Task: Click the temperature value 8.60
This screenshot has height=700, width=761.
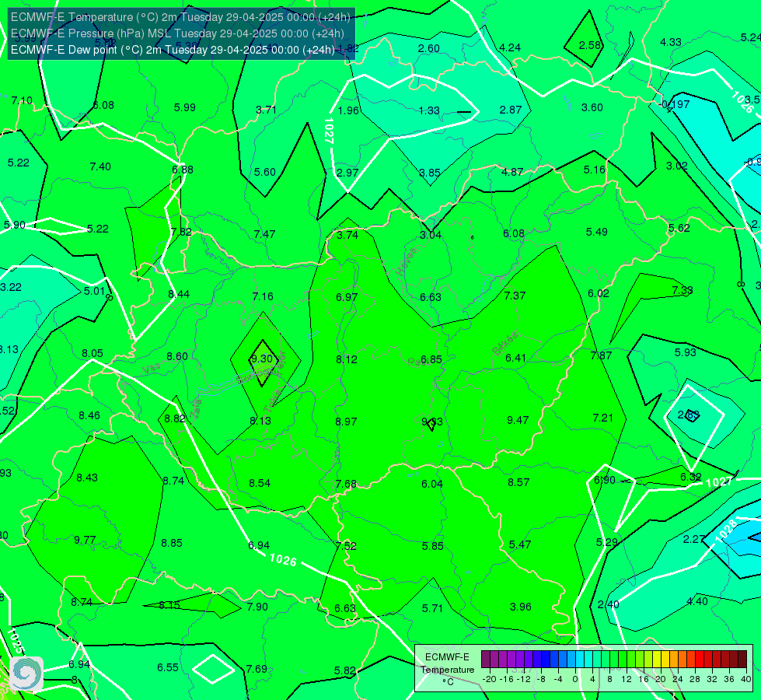Action: [x=177, y=356]
